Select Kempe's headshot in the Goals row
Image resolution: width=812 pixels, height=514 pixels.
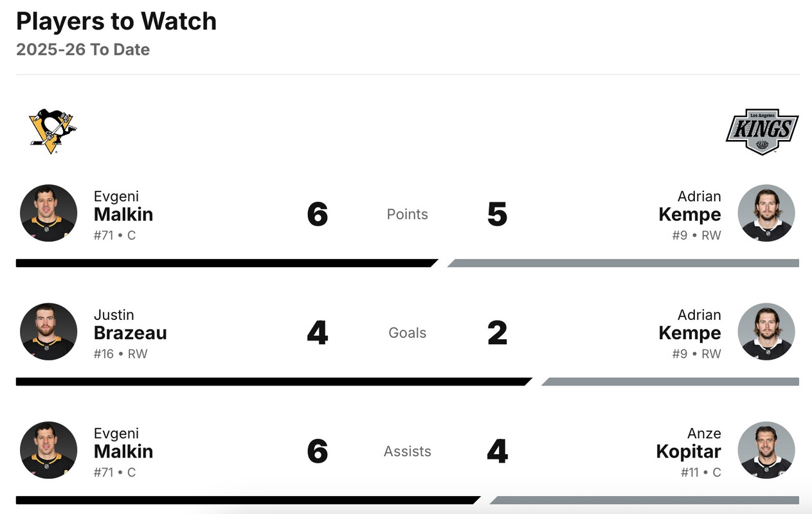point(766,332)
